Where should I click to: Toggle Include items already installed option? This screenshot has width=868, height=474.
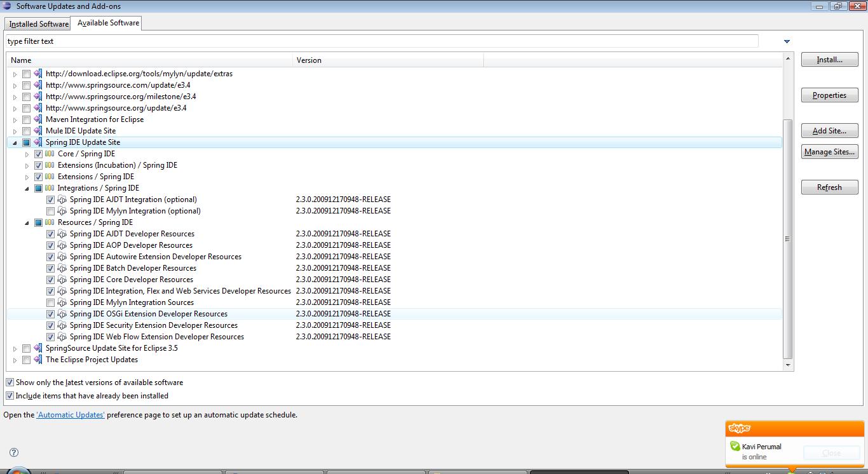[x=10, y=396]
